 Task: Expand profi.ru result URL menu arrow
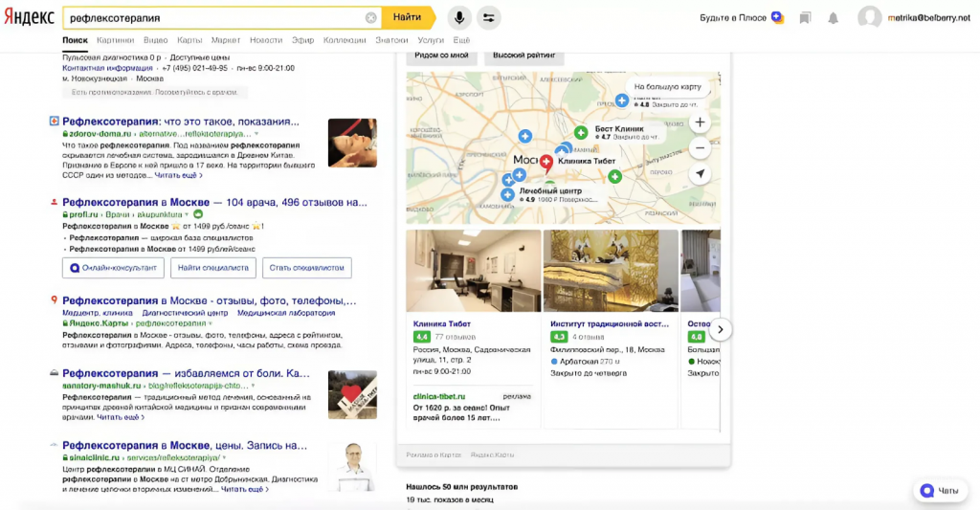click(187, 214)
